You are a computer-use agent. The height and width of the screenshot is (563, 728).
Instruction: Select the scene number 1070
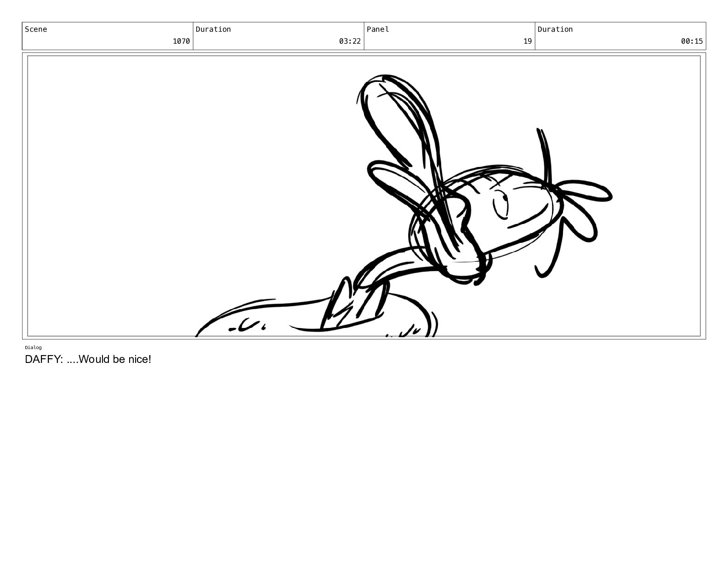click(x=181, y=41)
